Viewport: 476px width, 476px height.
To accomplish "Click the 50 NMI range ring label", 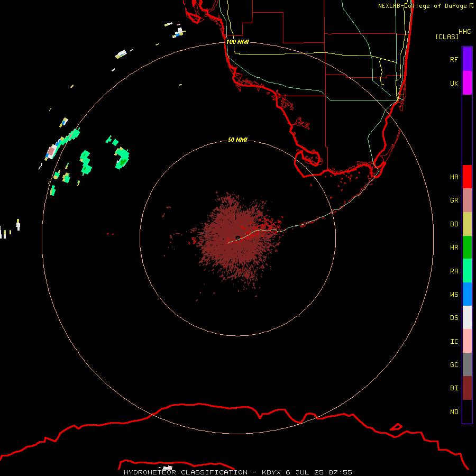I will (237, 140).
